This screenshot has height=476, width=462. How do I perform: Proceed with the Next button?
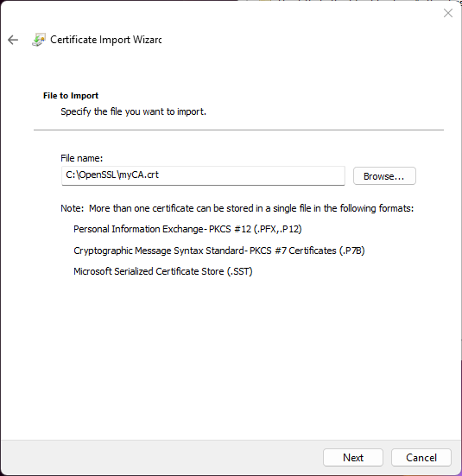[353, 457]
